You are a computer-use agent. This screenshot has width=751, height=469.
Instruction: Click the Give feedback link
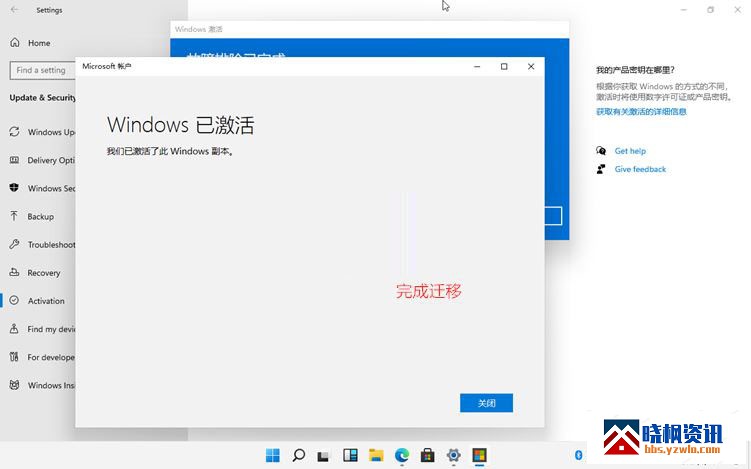pyautogui.click(x=640, y=169)
